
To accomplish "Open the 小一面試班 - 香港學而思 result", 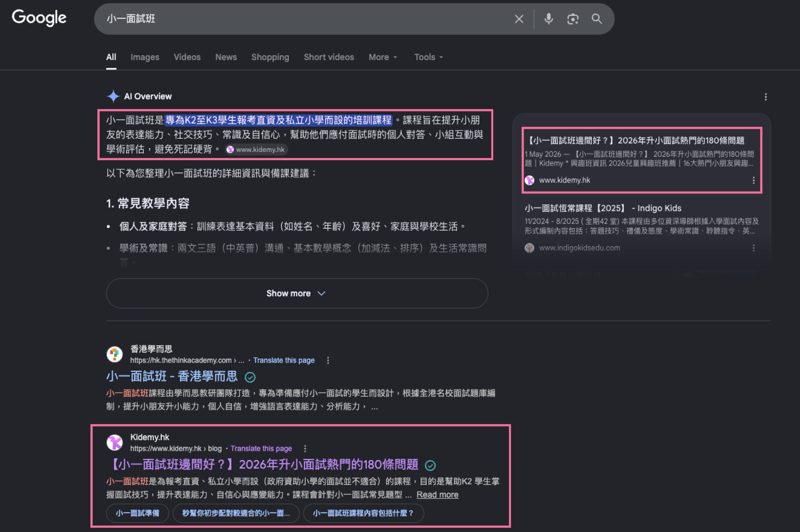I will (x=172, y=376).
